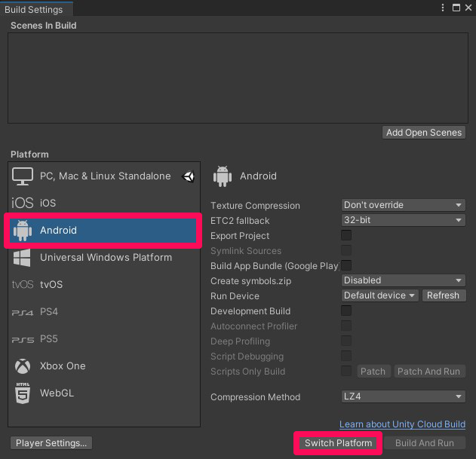Toggle the Scripts Only Build checkbox
Screen dimensions: 476x459
point(346,371)
